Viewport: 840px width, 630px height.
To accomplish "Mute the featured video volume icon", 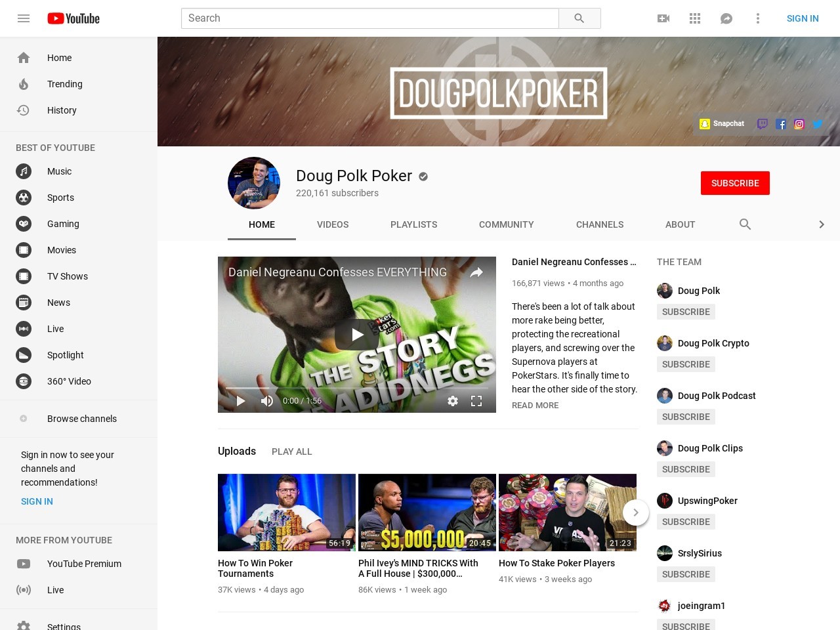I will [x=267, y=401].
